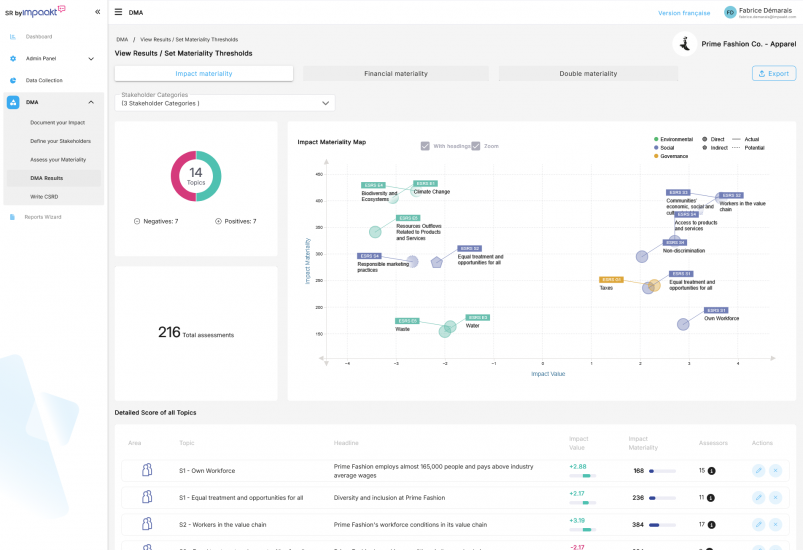This screenshot has height=550, width=803.
Task: Click the hamburger menu icon beside DMA
Action: click(x=119, y=12)
